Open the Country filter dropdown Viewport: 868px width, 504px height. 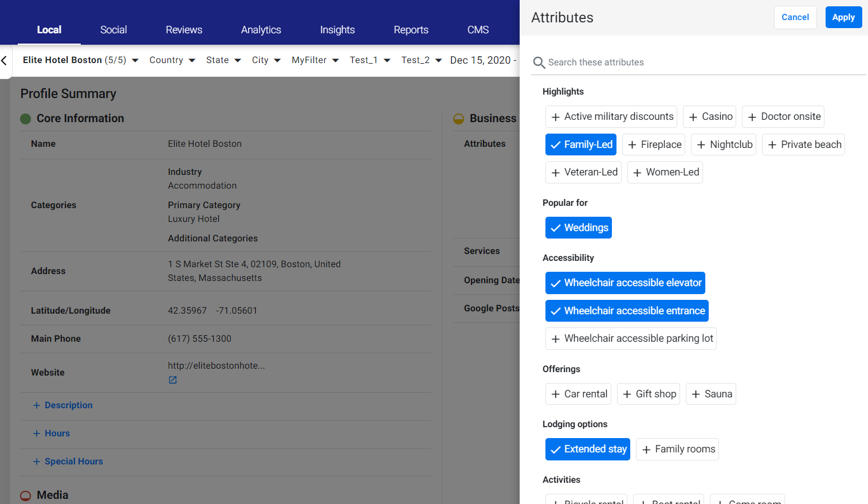(x=172, y=60)
